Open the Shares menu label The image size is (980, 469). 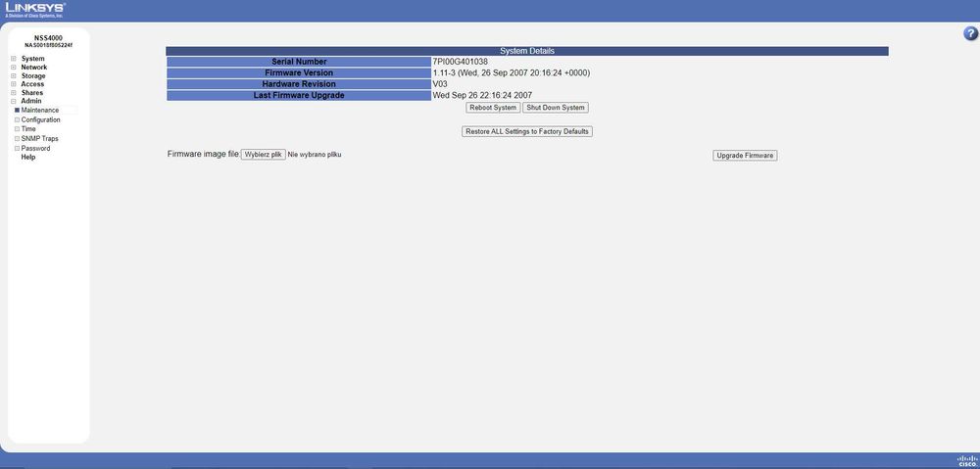[x=32, y=92]
